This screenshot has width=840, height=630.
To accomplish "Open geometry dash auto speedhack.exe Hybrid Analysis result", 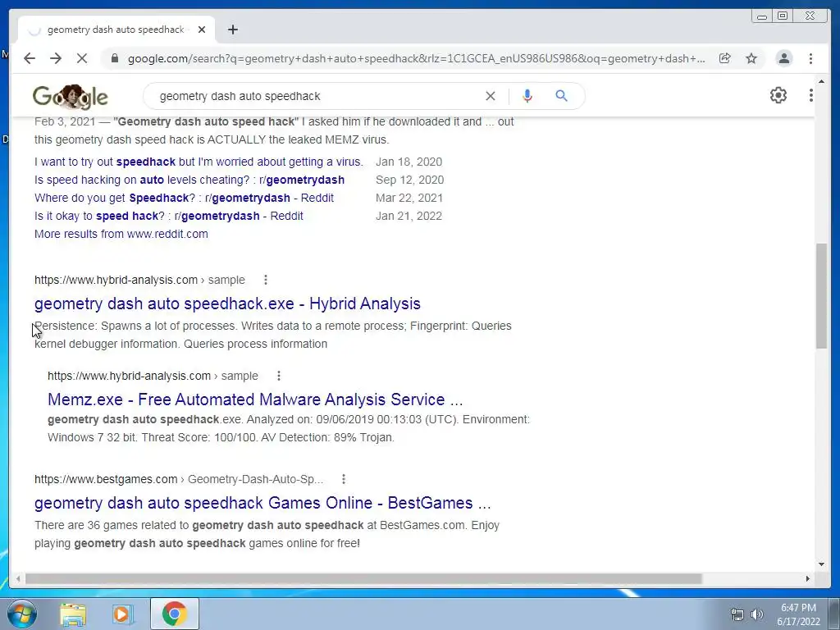I will [227, 304].
